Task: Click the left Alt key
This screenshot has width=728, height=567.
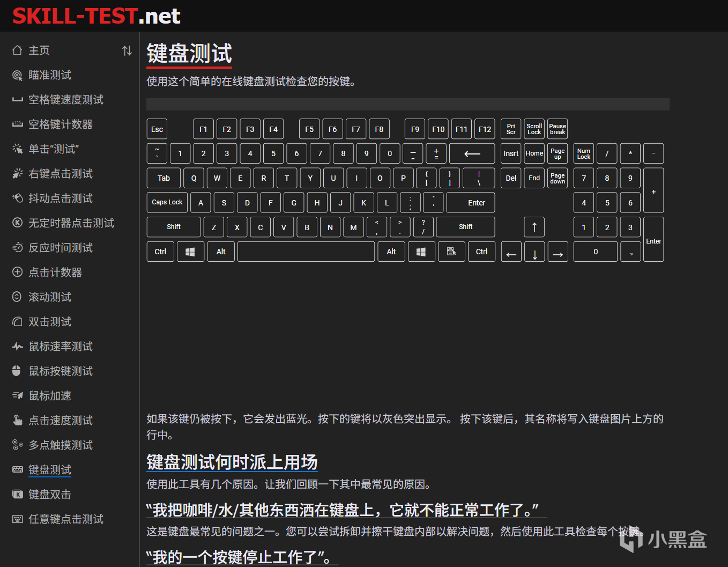Action: pyautogui.click(x=221, y=252)
